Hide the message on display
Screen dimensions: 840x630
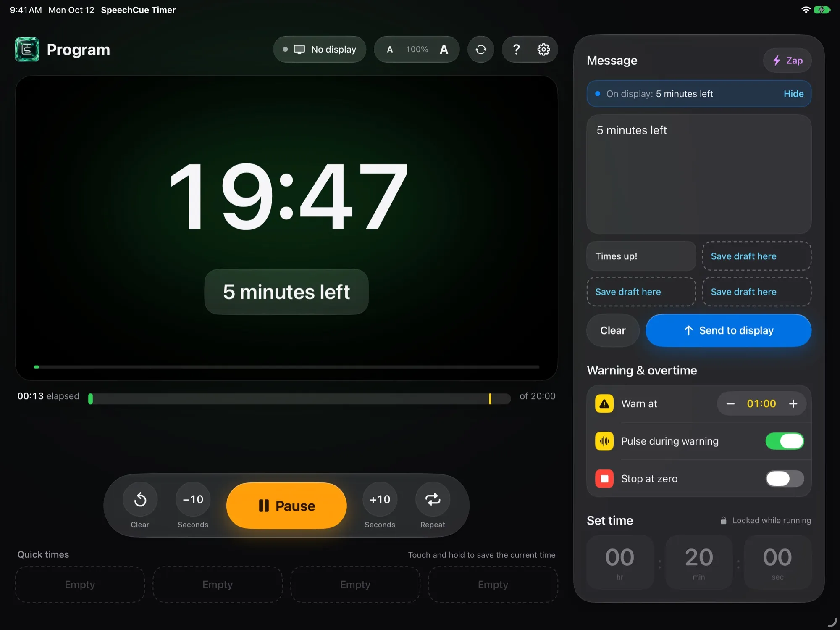[x=793, y=94]
